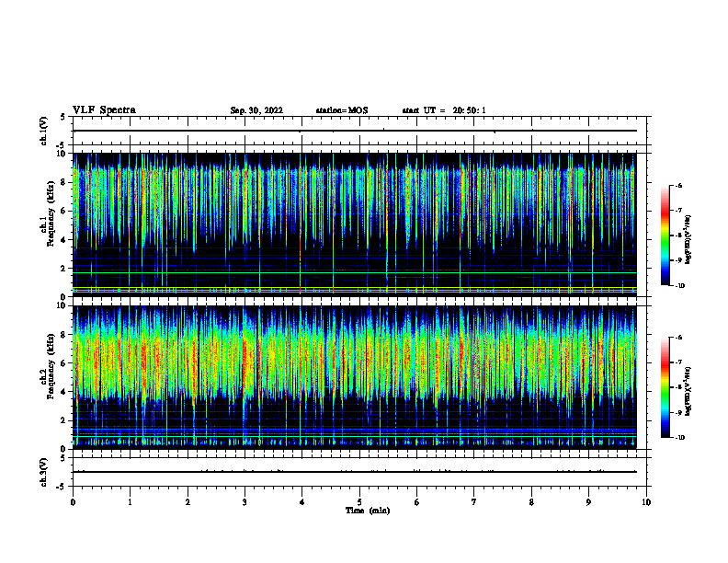
Task: Click the ch.1(V) waveform panel label
Action: coord(43,131)
